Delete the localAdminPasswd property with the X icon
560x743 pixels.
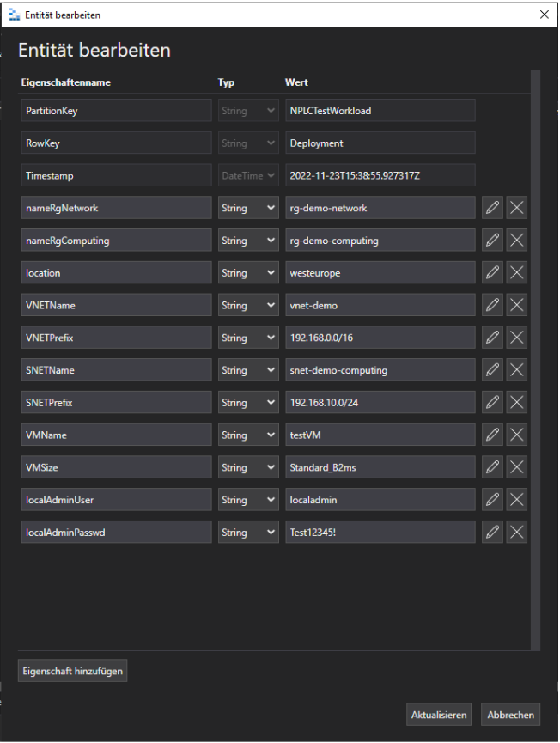516,532
